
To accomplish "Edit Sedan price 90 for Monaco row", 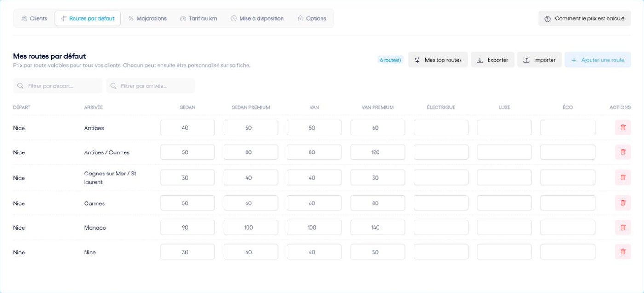I will [187, 227].
